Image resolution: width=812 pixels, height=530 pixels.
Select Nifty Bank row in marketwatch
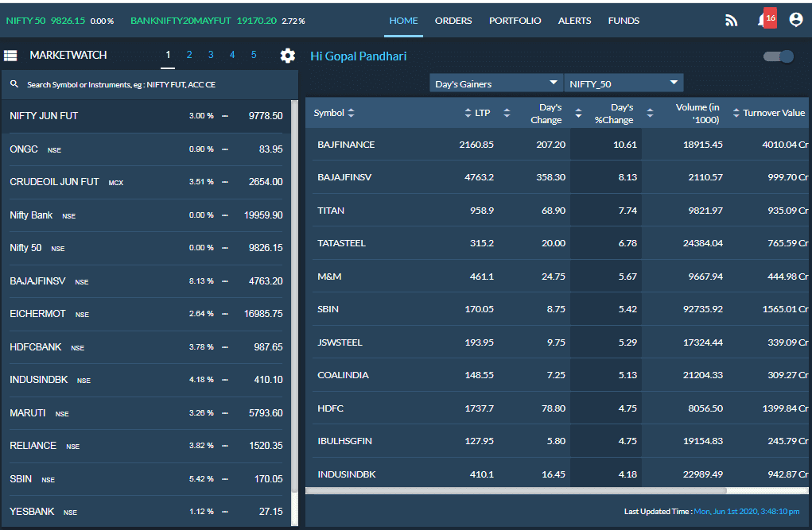[x=146, y=215]
